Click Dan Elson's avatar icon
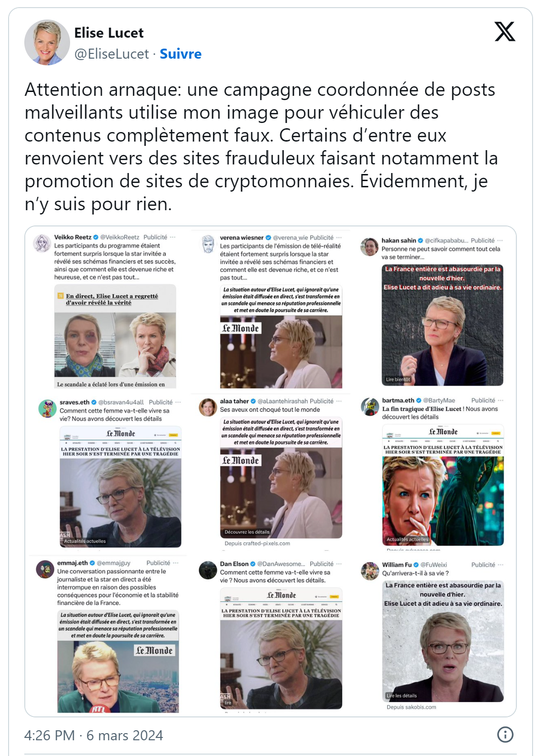 [x=208, y=570]
